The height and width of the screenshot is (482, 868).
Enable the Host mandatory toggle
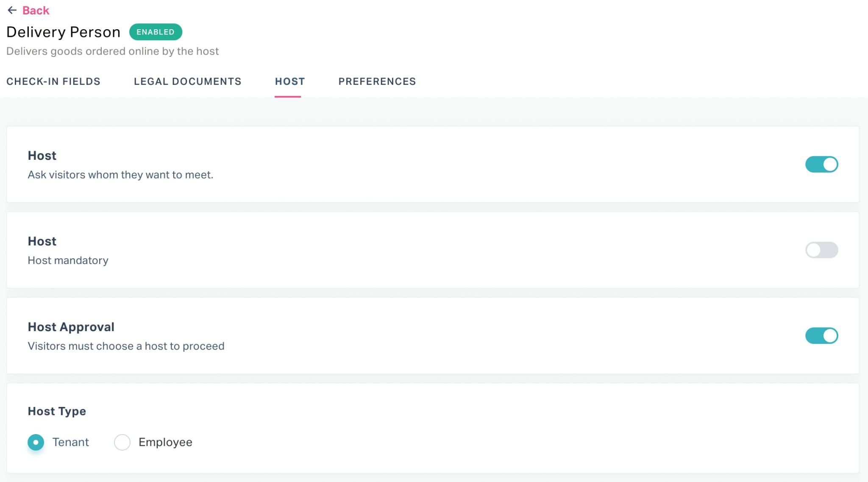point(821,250)
